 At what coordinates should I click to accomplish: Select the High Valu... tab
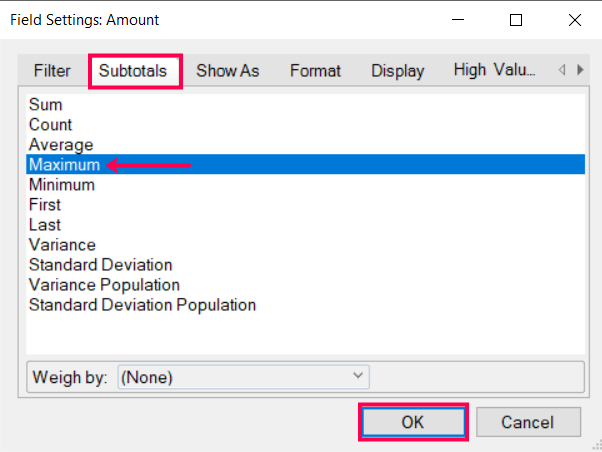[494, 70]
